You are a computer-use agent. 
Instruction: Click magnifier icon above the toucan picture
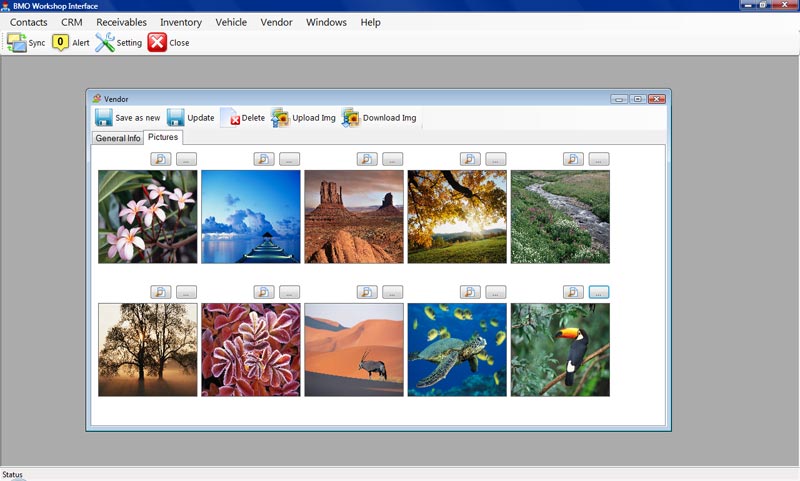coord(573,292)
